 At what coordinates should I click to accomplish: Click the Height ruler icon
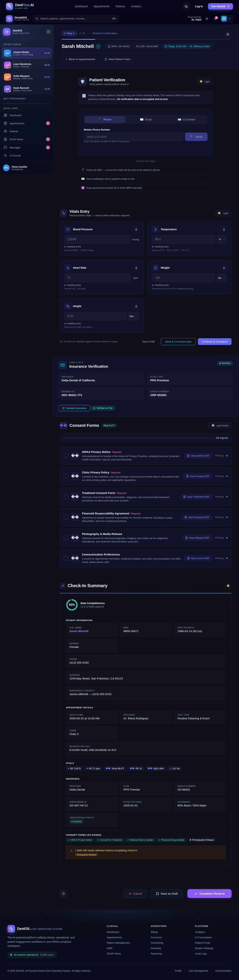coord(68,306)
